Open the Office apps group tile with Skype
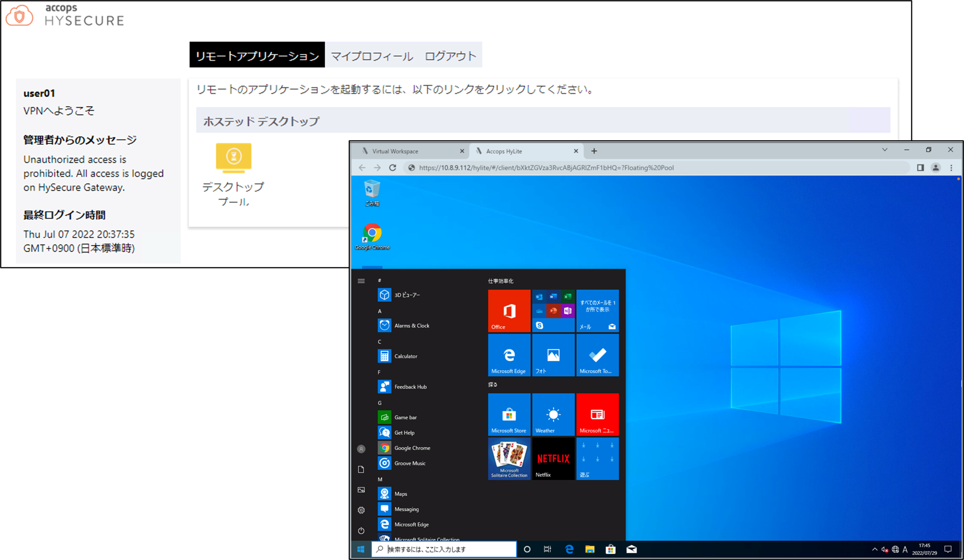This screenshot has height=560, width=964. point(554,311)
